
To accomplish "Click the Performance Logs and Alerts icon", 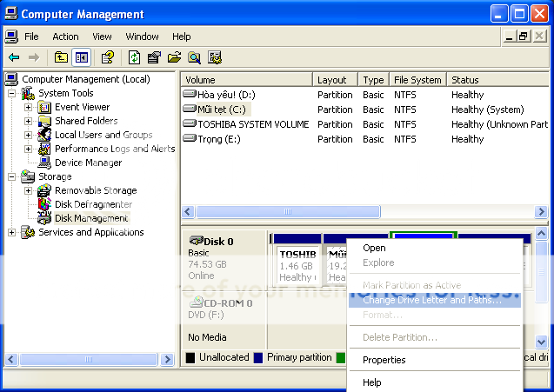I will coord(44,149).
